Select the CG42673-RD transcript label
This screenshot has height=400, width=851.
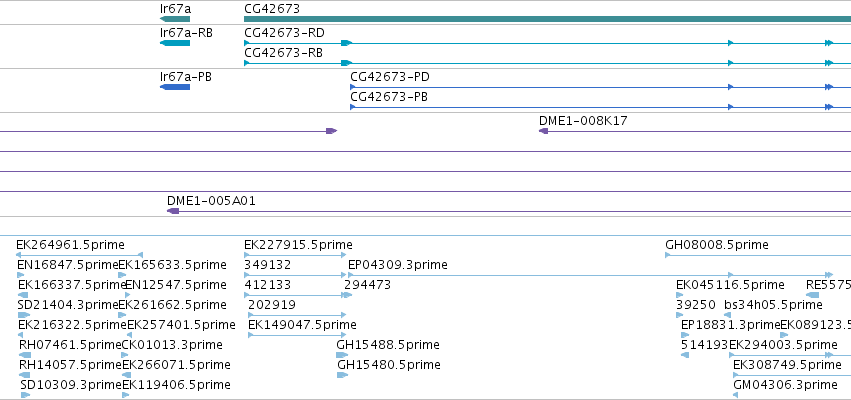[284, 33]
